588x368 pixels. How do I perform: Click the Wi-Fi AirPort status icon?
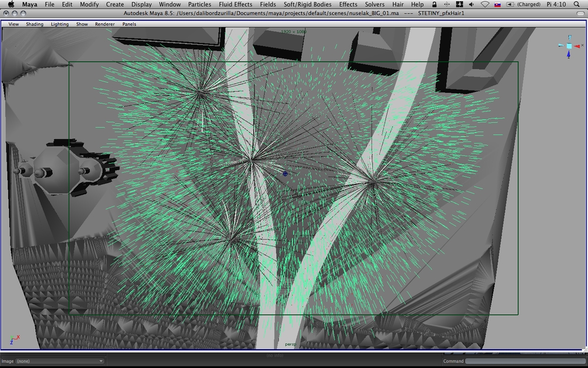[x=485, y=4]
